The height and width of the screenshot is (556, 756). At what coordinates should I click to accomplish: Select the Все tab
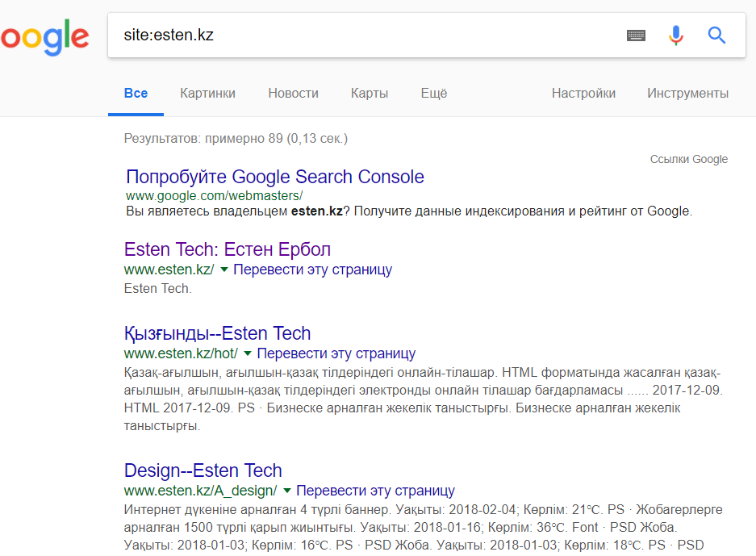click(136, 93)
